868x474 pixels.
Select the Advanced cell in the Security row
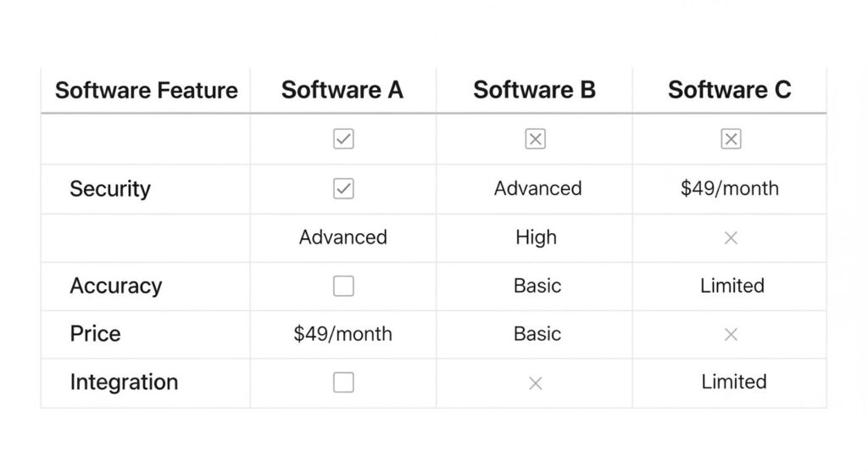coord(537,188)
